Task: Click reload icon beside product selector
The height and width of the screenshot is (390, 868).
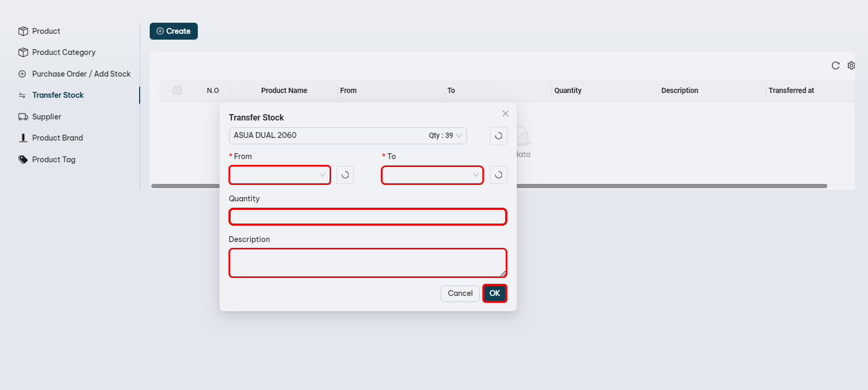Action: [x=498, y=136]
